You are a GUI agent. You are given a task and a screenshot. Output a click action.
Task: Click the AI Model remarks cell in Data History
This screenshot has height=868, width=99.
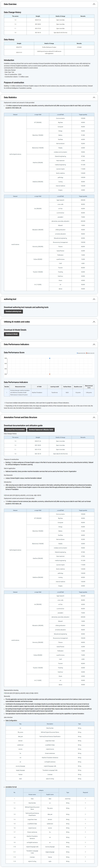pyautogui.click(x=79, y=47)
